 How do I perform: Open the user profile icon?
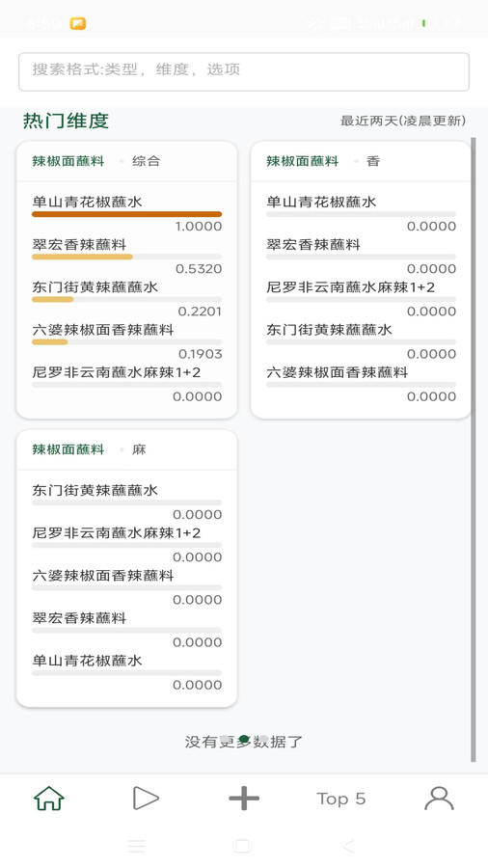tap(440, 799)
